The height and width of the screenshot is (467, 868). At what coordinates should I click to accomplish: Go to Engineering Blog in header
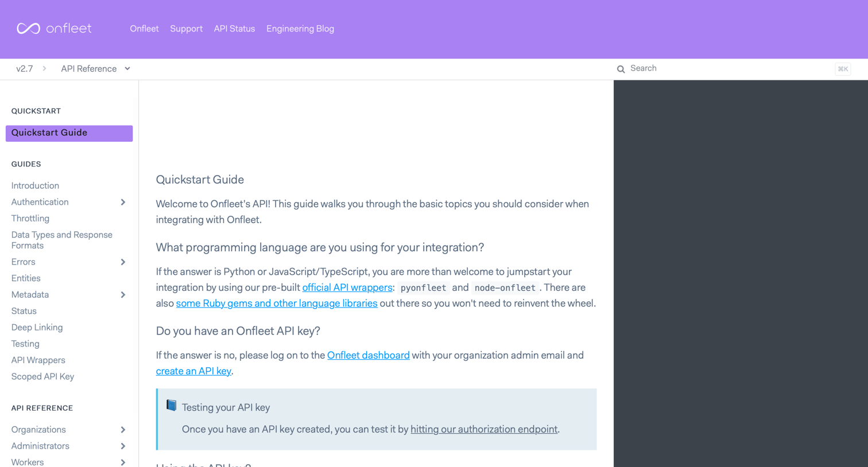[x=300, y=29]
